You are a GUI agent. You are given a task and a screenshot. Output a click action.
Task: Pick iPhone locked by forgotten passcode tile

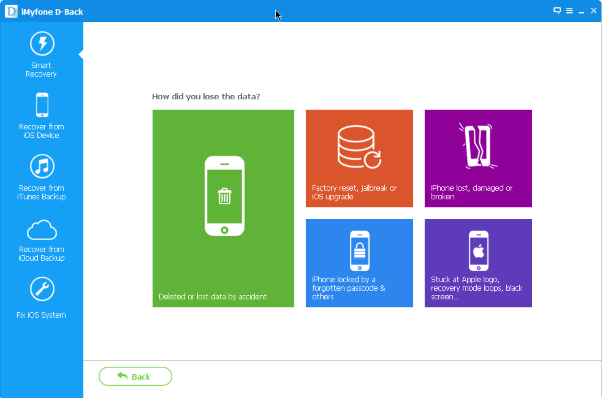tap(359, 263)
